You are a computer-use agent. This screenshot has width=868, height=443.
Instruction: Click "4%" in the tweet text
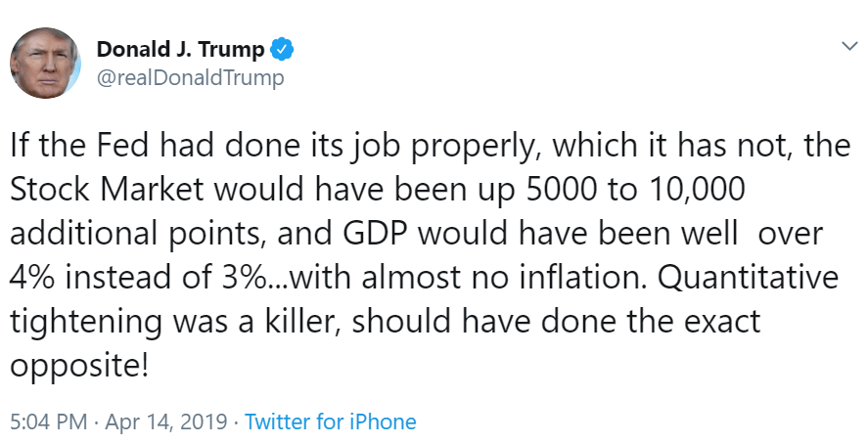coord(35,279)
